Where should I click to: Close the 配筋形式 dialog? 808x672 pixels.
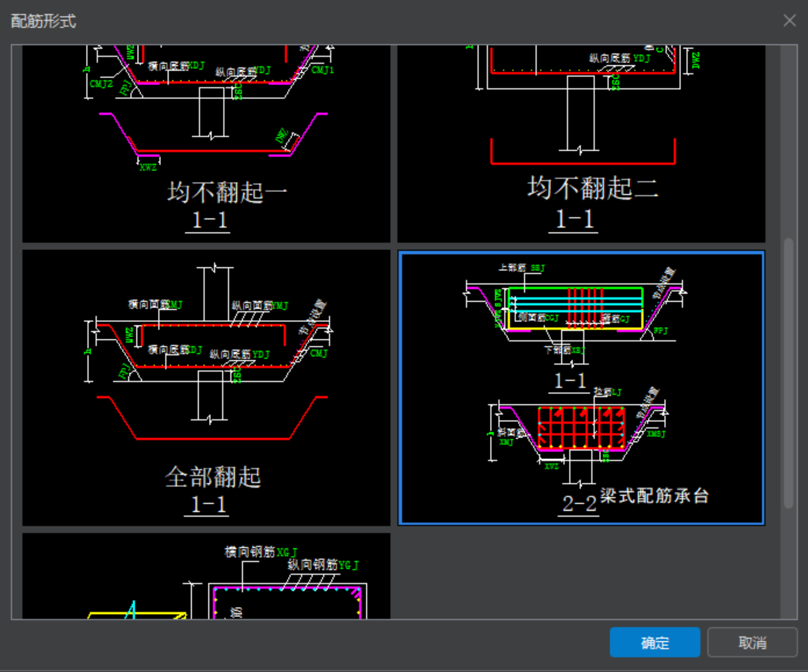point(789,20)
